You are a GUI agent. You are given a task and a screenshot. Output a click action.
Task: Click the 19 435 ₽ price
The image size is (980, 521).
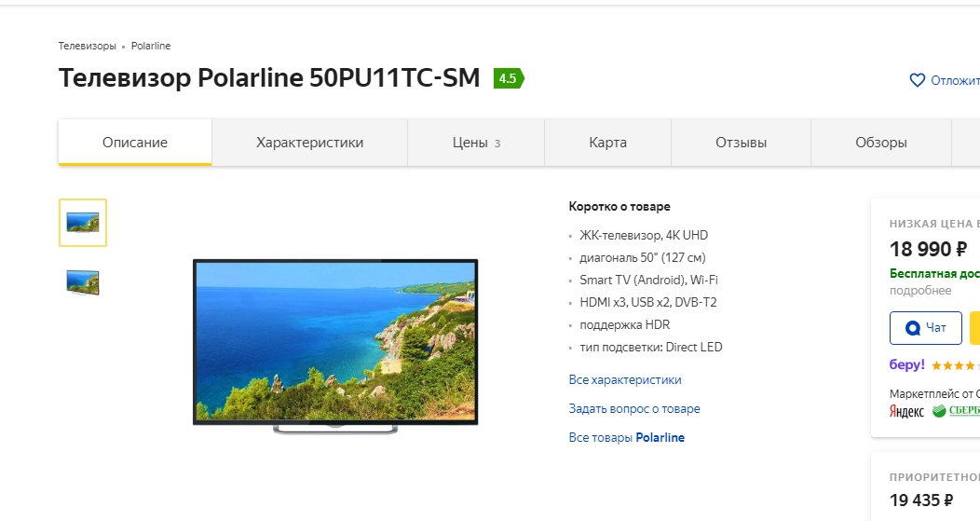coord(921,500)
